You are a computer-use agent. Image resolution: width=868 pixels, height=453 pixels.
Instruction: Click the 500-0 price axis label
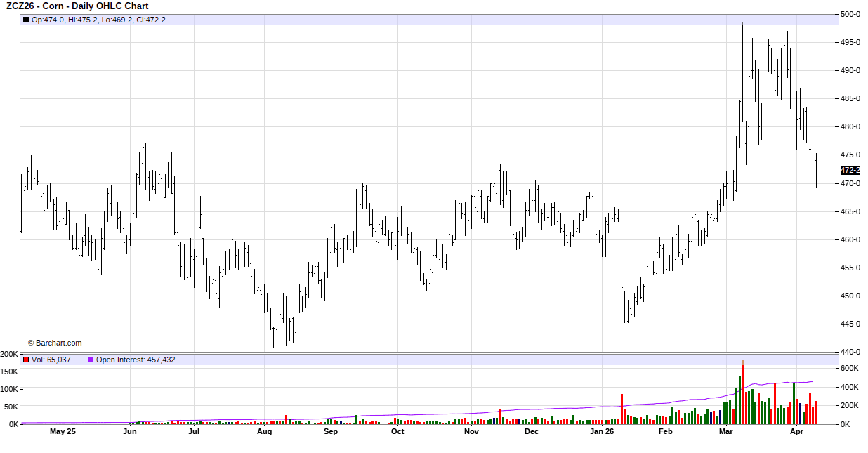(x=850, y=14)
